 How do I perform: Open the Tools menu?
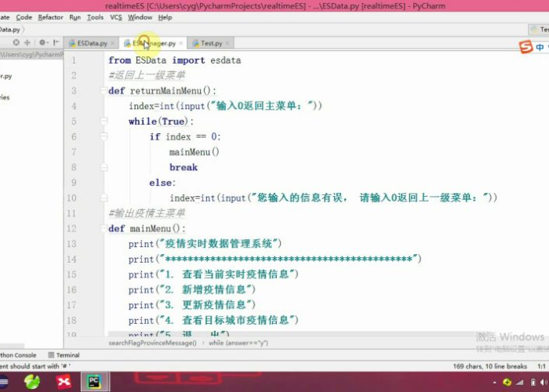[x=95, y=17]
